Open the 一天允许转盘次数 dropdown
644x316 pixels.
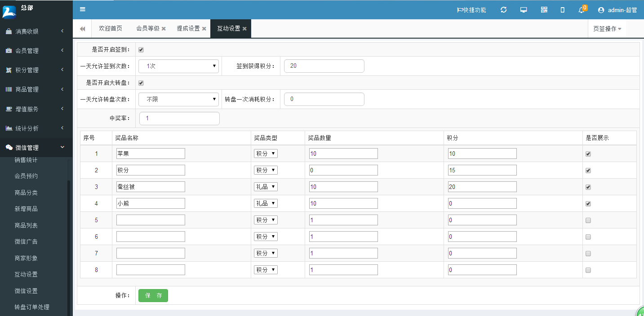tap(178, 99)
